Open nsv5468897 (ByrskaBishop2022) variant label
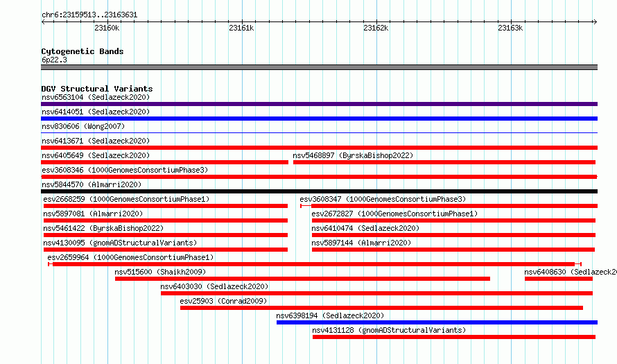 click(353, 155)
